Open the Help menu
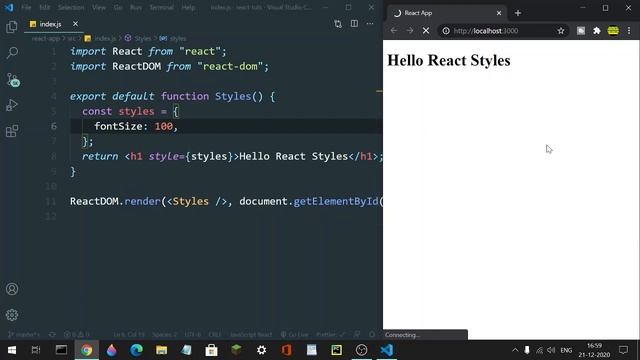Screen dimensions: 640x360 click(x=188, y=7)
